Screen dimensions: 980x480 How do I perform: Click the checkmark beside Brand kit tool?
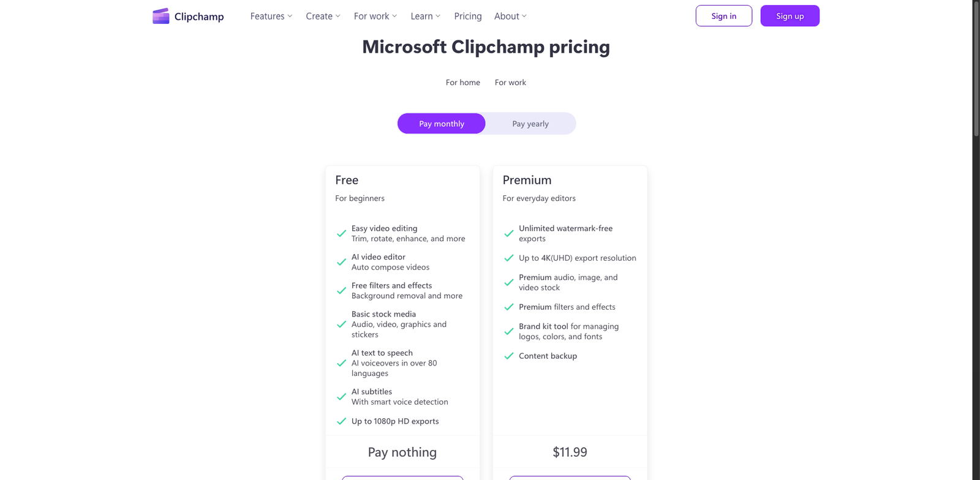point(508,331)
